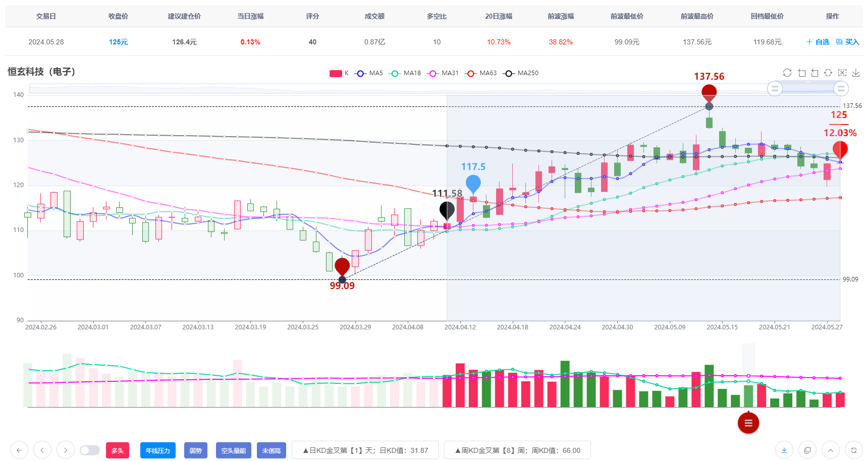Viewport: 868px width, 461px height.
Task: Click the 回档最低价 column header
Action: 767,16
